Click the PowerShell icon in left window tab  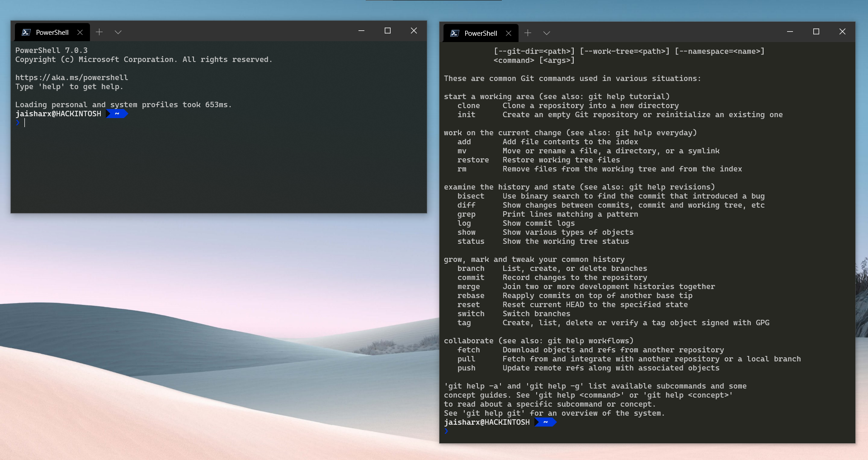coord(26,32)
